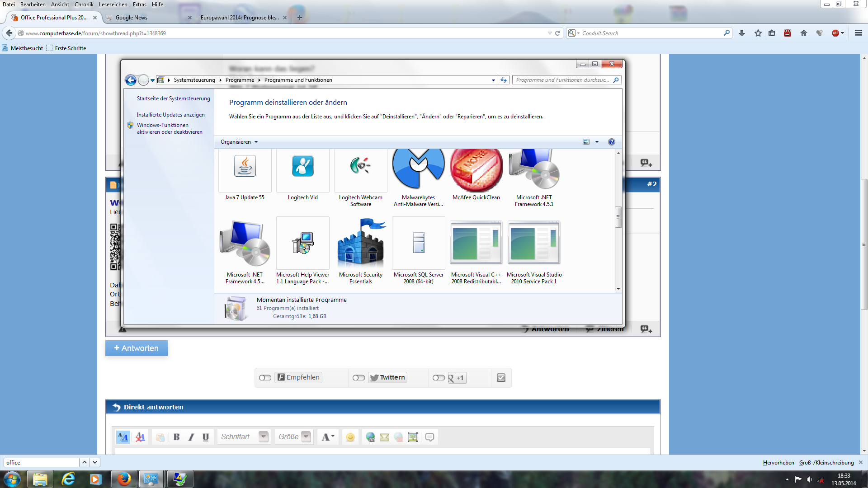Wrap text in quote tags in the editor
868x488 pixels.
pyautogui.click(x=430, y=437)
